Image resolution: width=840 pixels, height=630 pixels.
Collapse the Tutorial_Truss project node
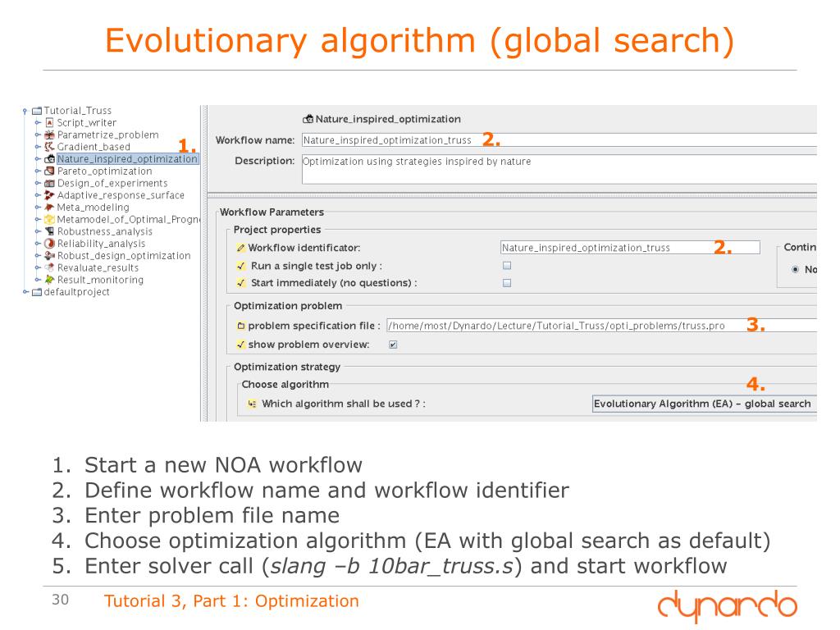25,112
